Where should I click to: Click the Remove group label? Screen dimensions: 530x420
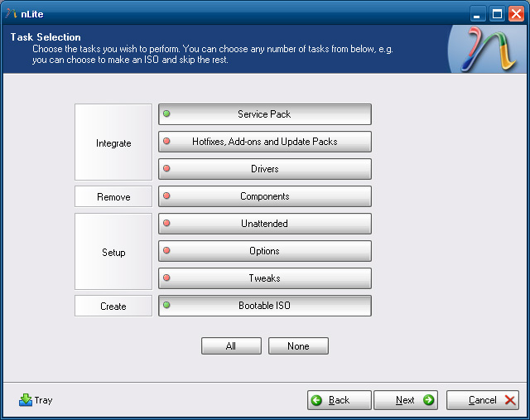coord(113,196)
